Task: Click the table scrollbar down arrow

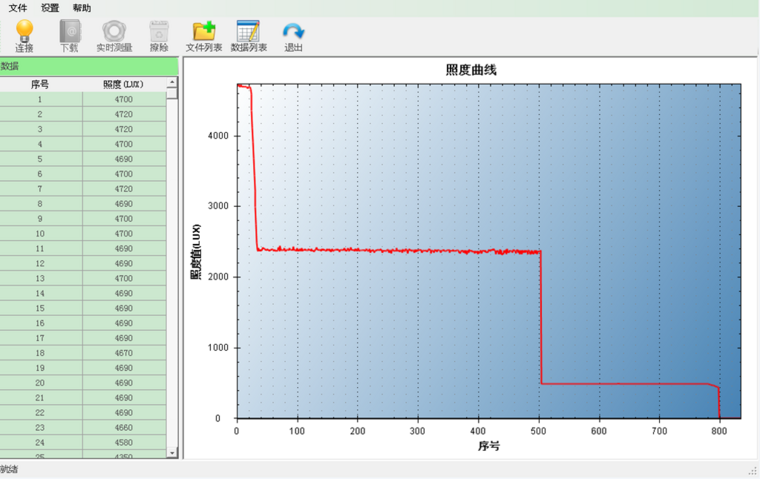Action: coord(172,453)
